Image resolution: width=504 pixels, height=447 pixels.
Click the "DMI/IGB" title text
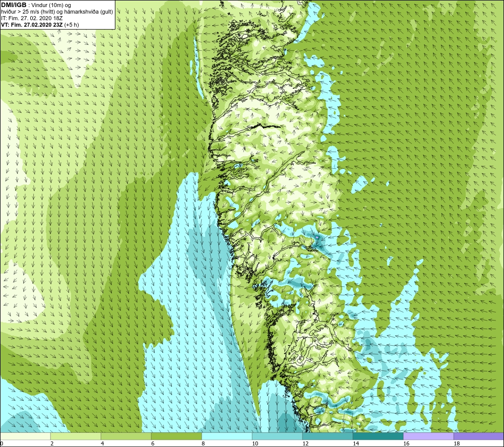(x=14, y=5)
